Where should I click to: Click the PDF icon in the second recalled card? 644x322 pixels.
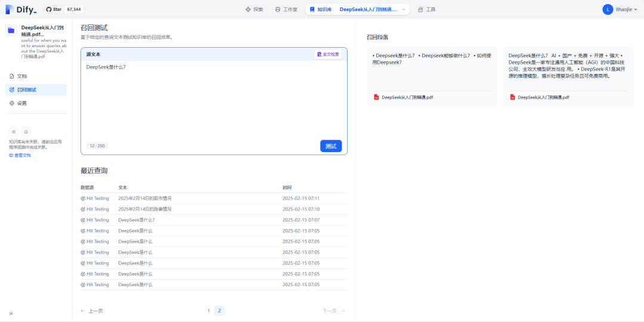pos(513,97)
